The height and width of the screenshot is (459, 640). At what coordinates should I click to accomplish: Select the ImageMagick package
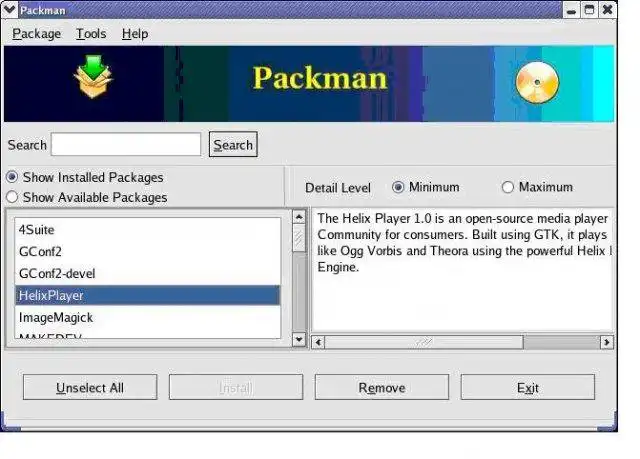(x=147, y=317)
